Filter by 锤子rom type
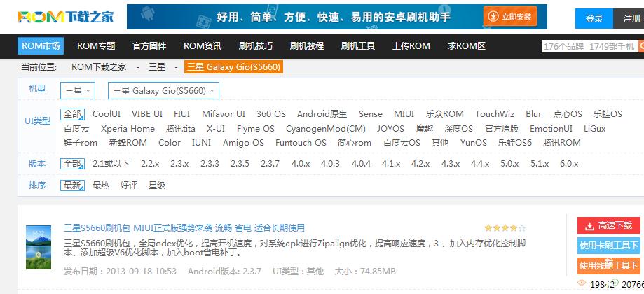Image resolution: width=644 pixels, height=294 pixels. pos(81,143)
